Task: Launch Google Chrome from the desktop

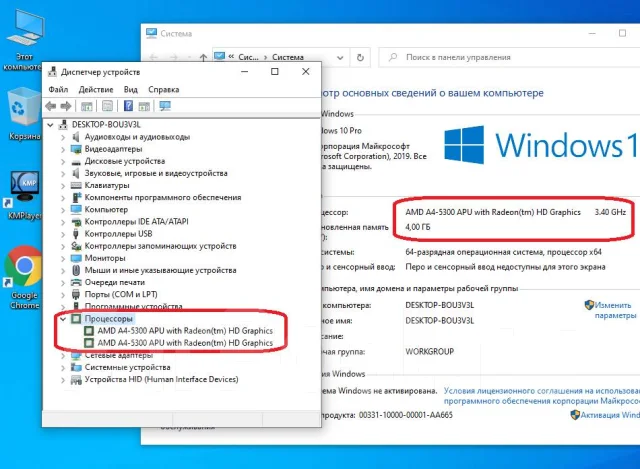Action: [x=24, y=278]
